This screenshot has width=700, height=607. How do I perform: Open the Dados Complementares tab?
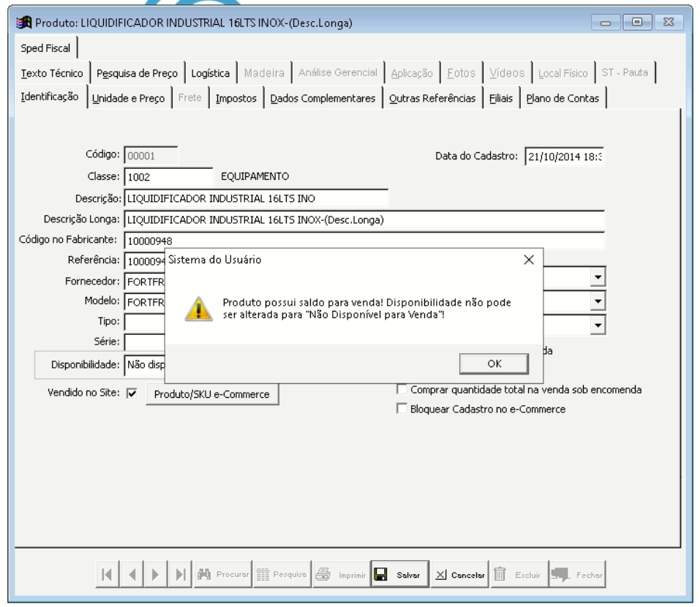pos(323,98)
